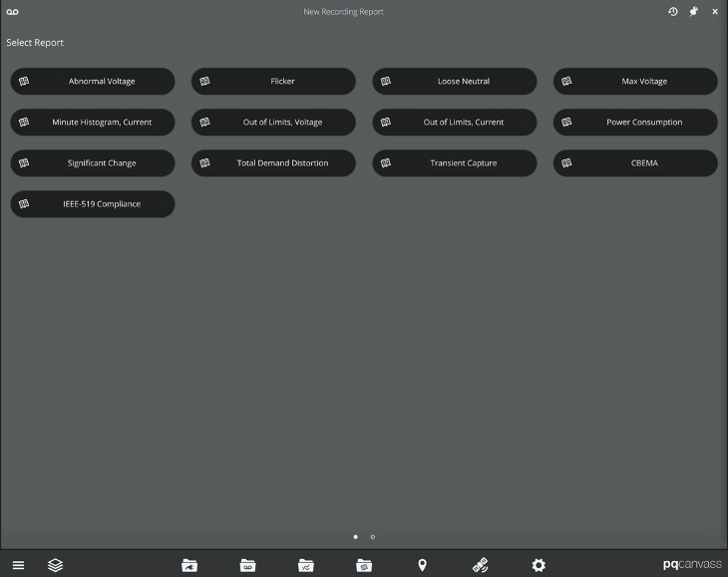This screenshot has width=728, height=578.
Task: Open the hamburger menu in bottom bar
Action: pos(18,565)
